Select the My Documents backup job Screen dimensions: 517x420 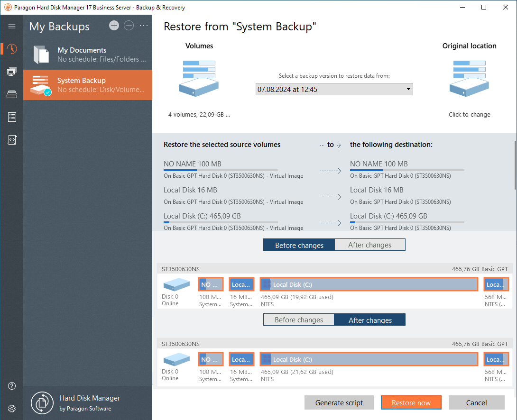(x=88, y=54)
